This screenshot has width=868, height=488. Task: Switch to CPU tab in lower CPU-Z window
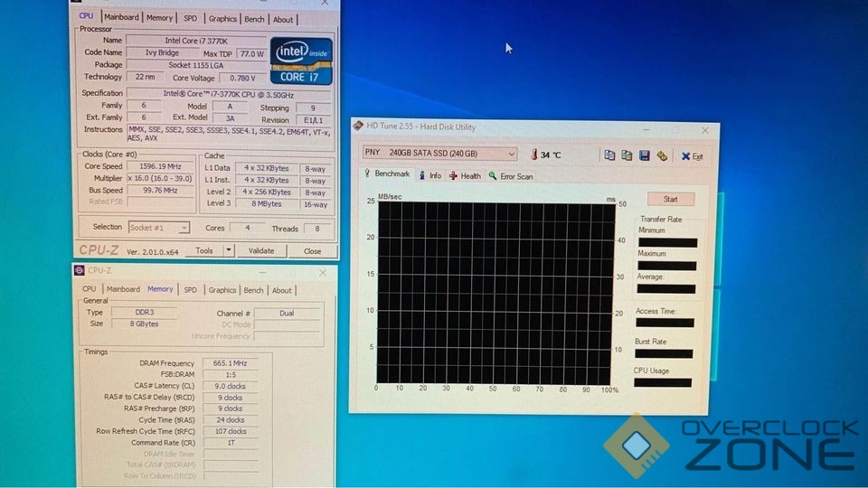[x=90, y=289]
